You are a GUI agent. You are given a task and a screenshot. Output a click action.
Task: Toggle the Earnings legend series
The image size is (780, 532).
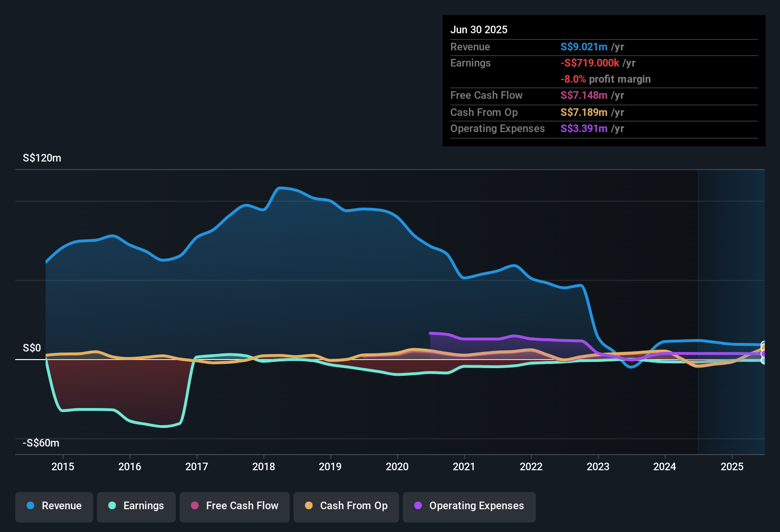pos(136,506)
